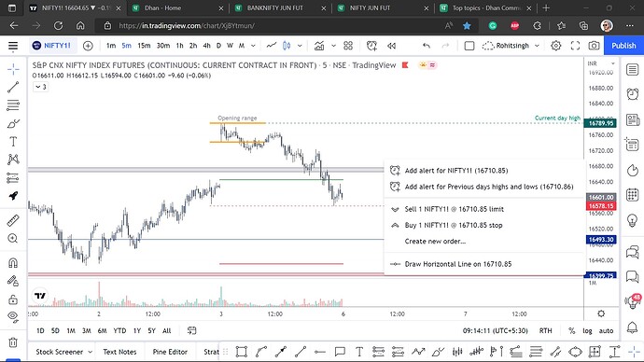Take a chart snapshot with camera icon

pos(594,46)
